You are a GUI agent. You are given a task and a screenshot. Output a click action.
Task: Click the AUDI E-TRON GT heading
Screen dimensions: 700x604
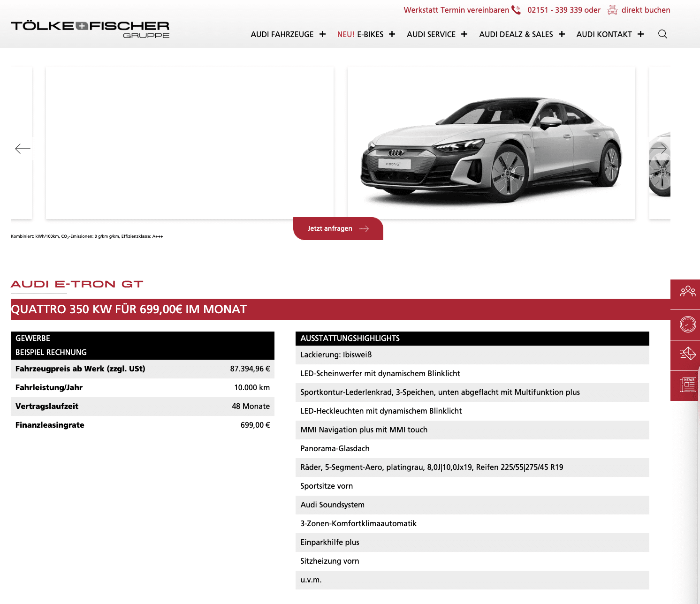tap(77, 284)
